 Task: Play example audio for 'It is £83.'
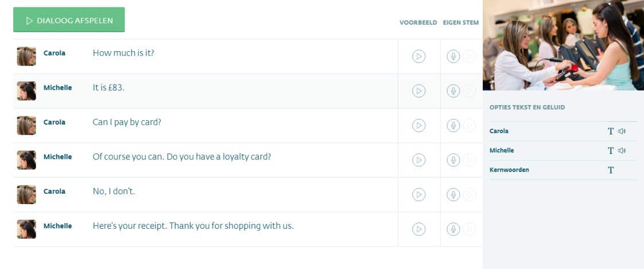click(418, 91)
